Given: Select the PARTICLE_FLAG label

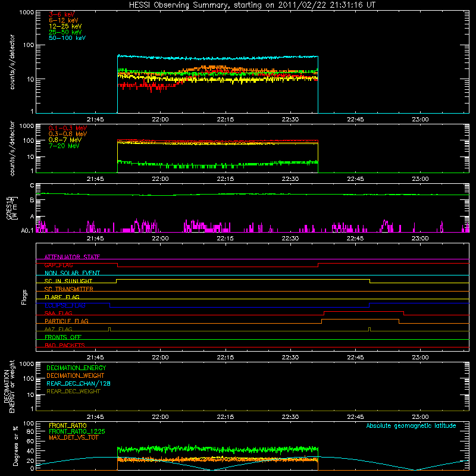Looking at the screenshot, I should pos(67,321).
